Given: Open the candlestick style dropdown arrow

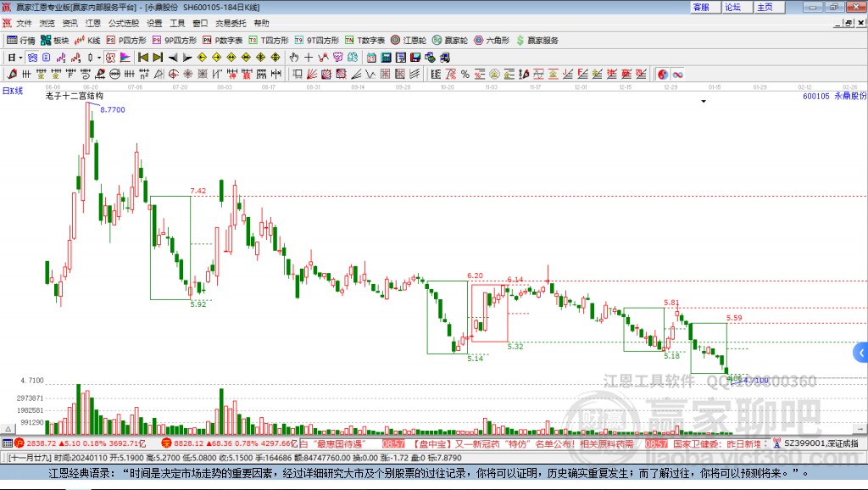Looking at the screenshot, I should click(x=99, y=58).
